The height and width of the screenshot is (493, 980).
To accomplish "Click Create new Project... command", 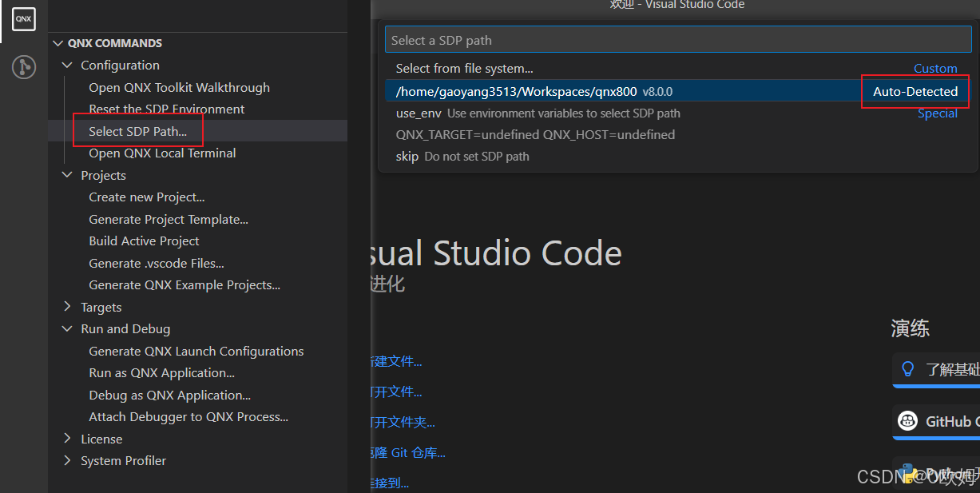I will pos(147,197).
